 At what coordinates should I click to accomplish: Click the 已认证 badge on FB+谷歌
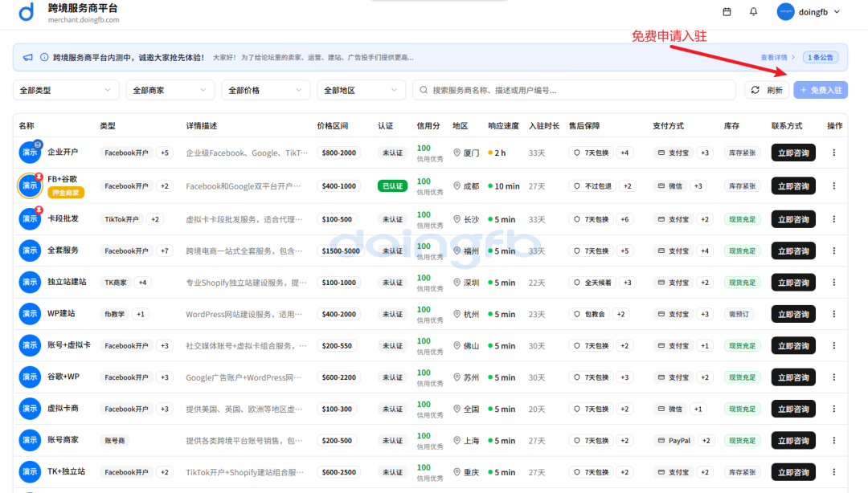(392, 185)
